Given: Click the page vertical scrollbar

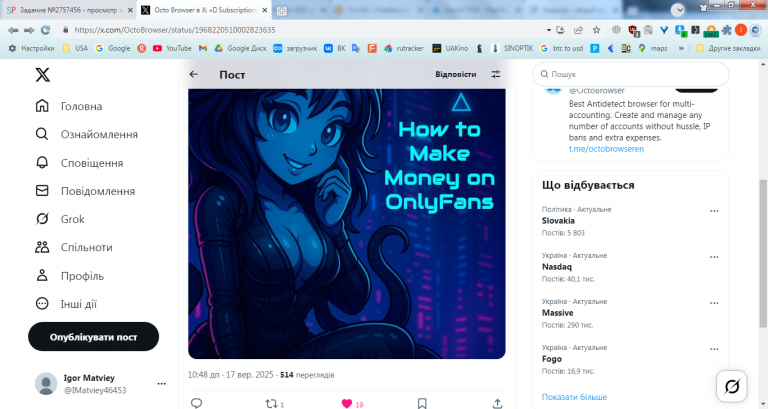Looking at the screenshot, I should click(763, 254).
